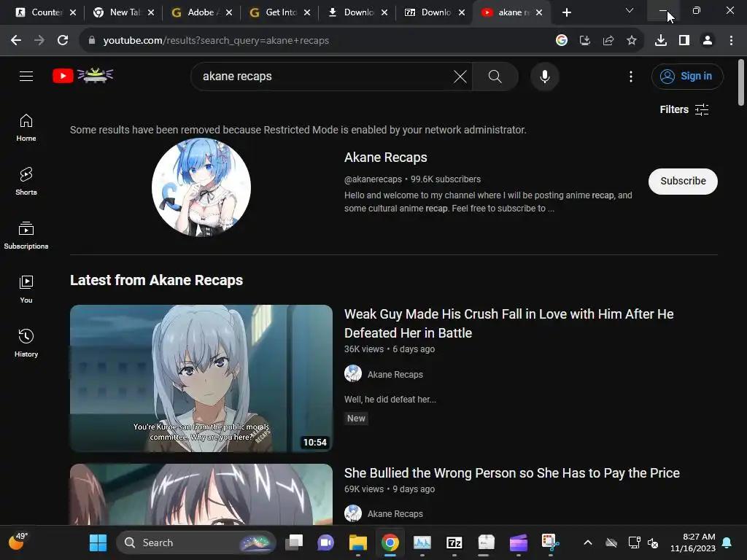Open video 'Weak Guy Made His Crush Fall in Love'
This screenshot has width=747, height=560.
508,323
